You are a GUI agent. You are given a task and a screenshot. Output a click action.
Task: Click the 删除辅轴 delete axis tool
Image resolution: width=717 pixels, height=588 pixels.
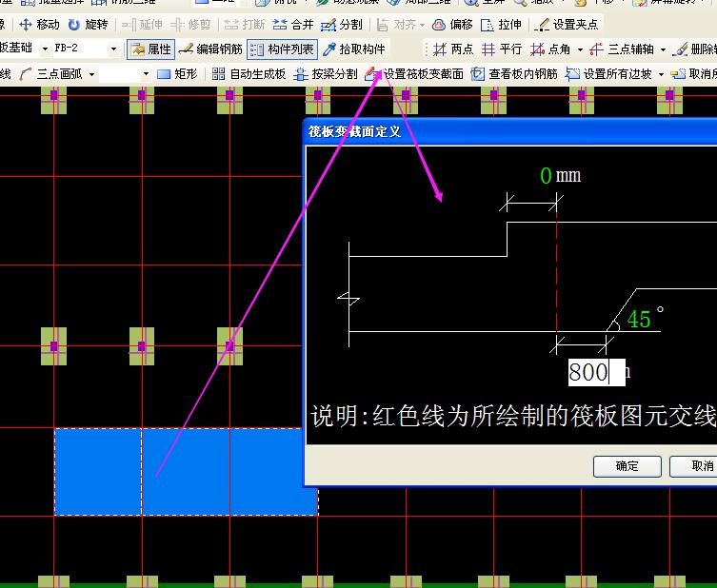[694, 49]
